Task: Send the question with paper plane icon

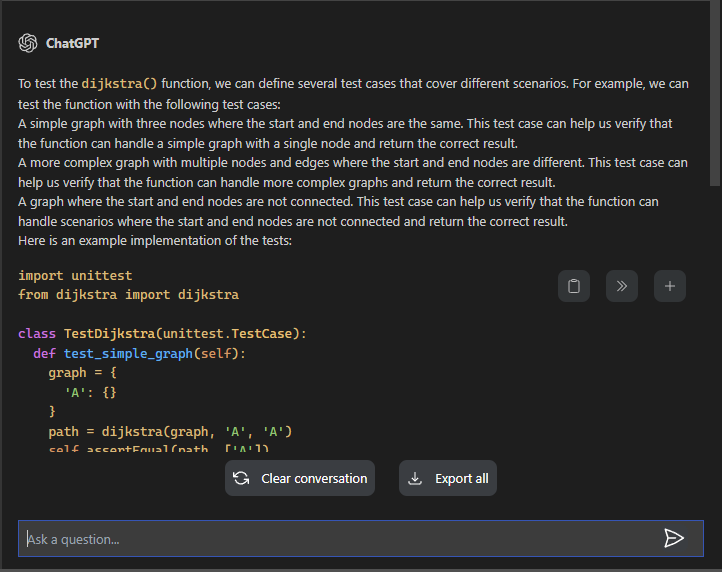Action: pos(674,538)
